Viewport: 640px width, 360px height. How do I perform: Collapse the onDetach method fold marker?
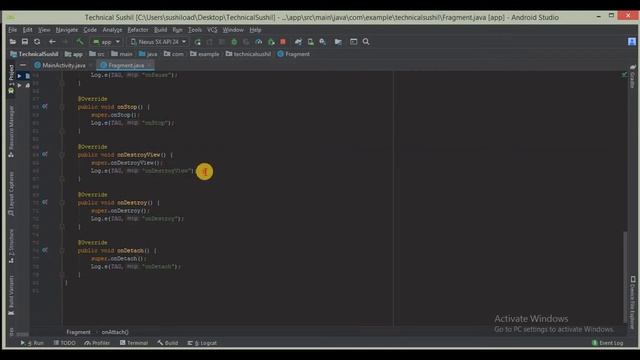click(x=62, y=250)
